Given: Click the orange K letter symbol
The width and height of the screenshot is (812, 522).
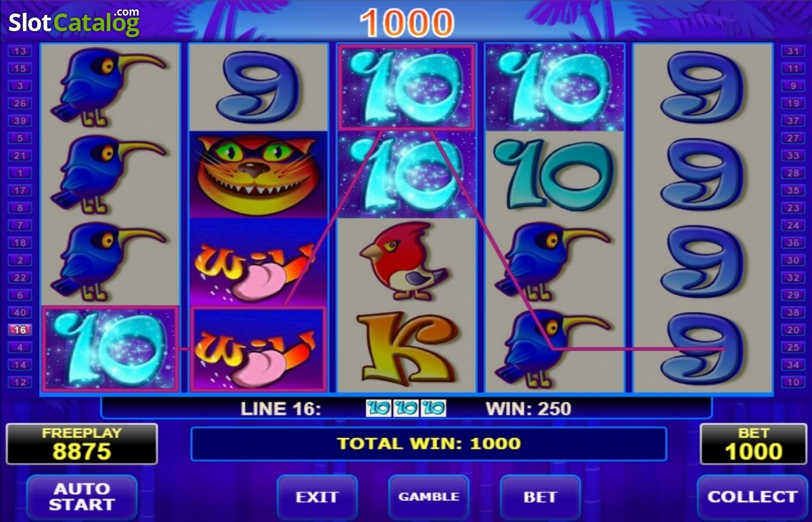Looking at the screenshot, I should coord(405,348).
